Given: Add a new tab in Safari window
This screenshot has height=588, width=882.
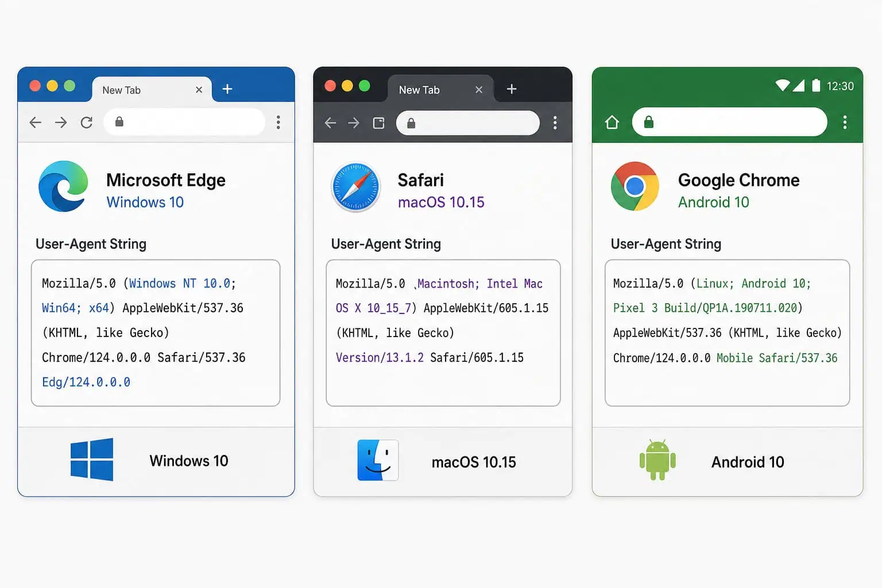Looking at the screenshot, I should click(x=512, y=89).
